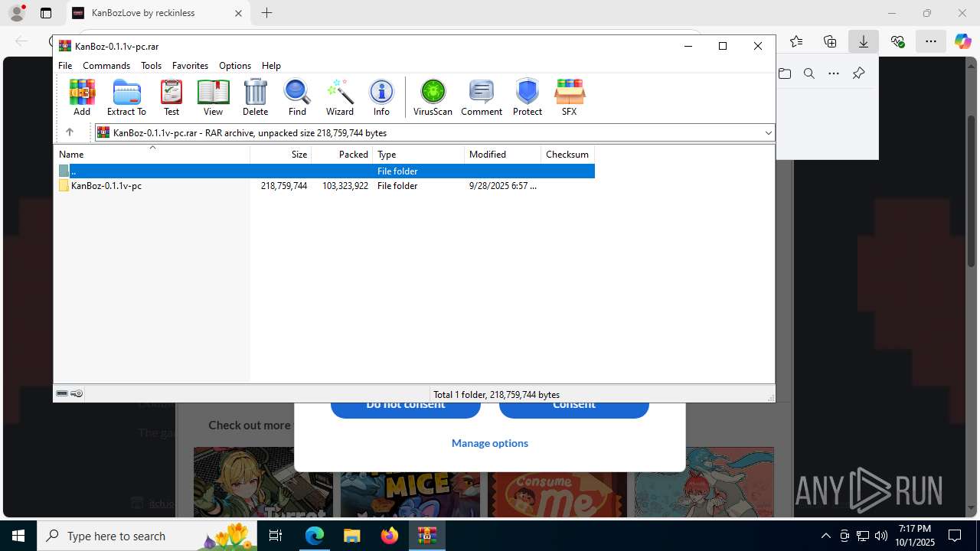The height and width of the screenshot is (551, 980).
Task: Select the parent folder '..' row
Action: (x=325, y=171)
